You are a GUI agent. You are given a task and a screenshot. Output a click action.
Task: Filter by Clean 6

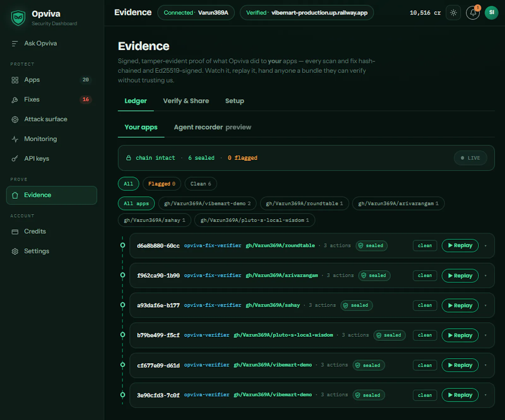tap(201, 184)
